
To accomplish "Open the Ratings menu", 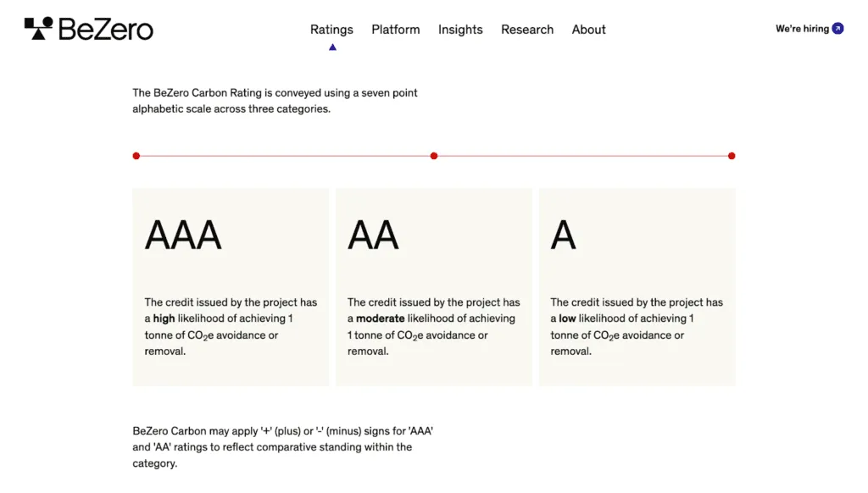I will pos(331,30).
